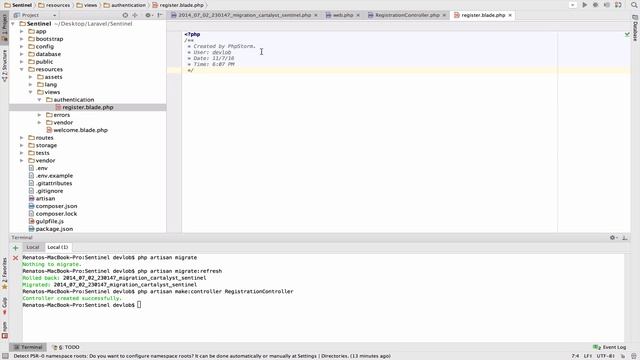Open the Structure side tab
Viewport: 640px width, 360px height.
coord(4,65)
